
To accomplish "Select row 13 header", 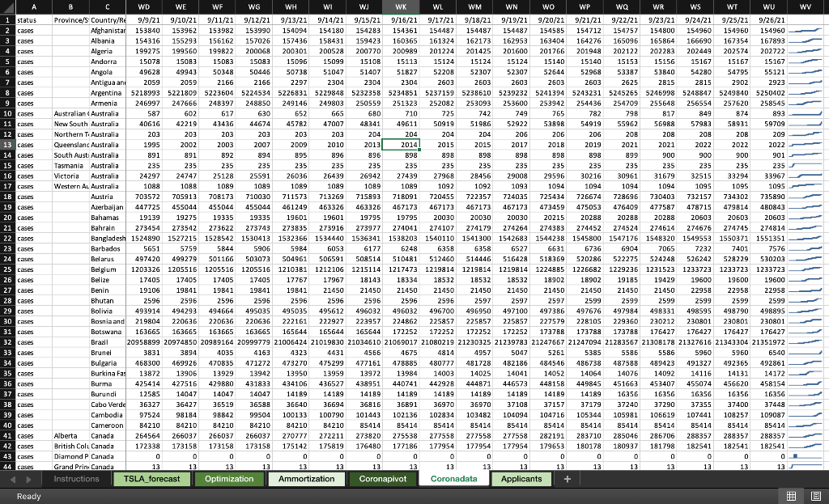I will point(6,144).
